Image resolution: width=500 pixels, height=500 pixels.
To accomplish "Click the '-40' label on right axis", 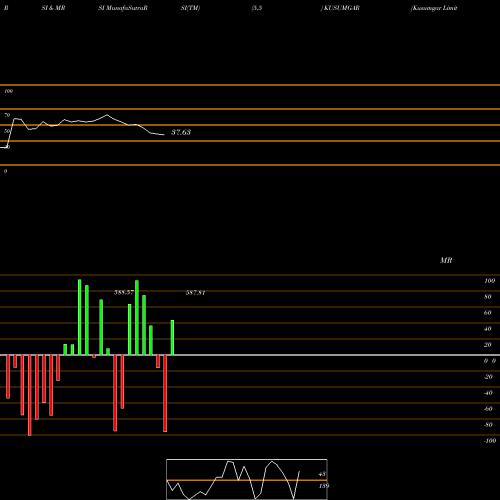I will (x=488, y=393).
